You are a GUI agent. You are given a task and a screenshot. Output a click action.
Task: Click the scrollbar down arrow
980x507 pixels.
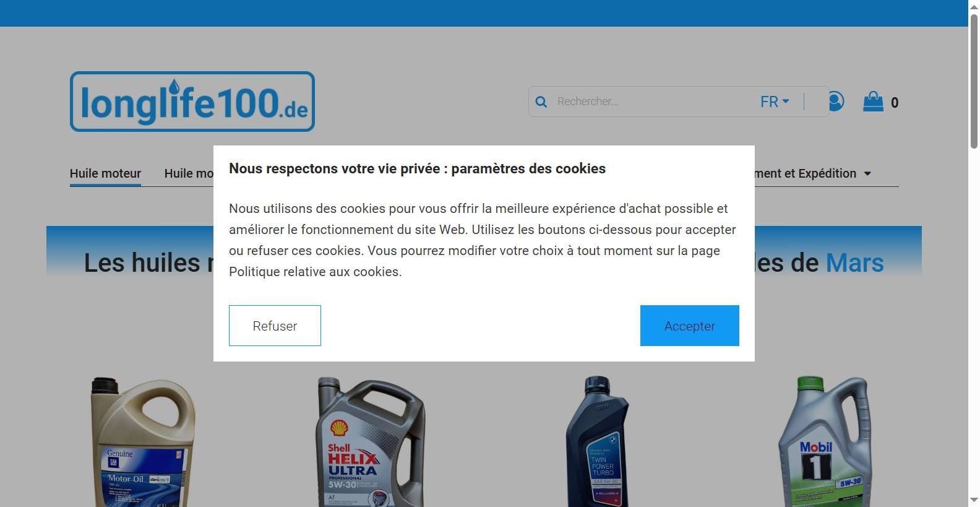tap(974, 500)
